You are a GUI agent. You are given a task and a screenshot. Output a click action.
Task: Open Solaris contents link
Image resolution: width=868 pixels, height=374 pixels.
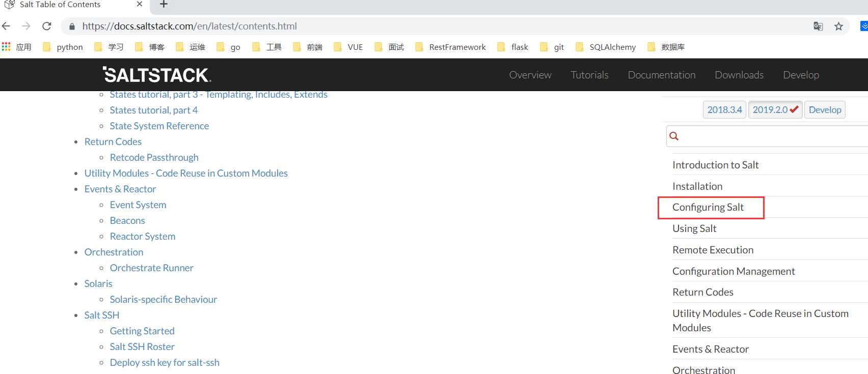(x=98, y=283)
